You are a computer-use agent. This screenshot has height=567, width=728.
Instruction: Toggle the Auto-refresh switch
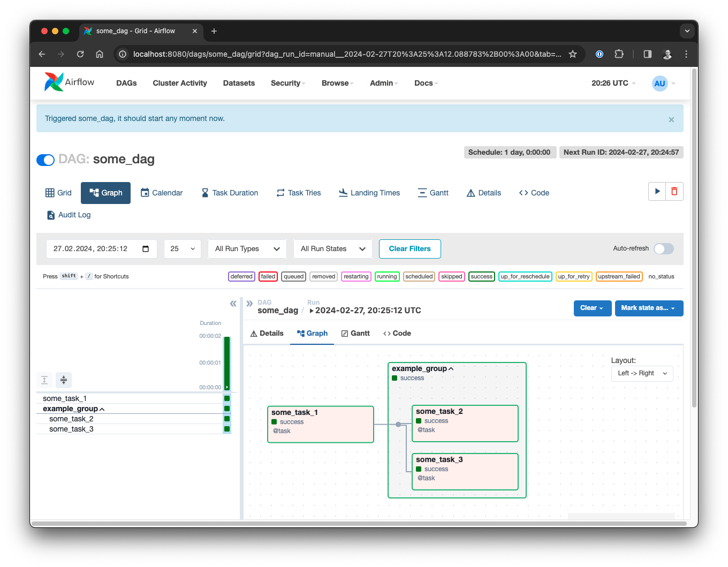point(663,248)
